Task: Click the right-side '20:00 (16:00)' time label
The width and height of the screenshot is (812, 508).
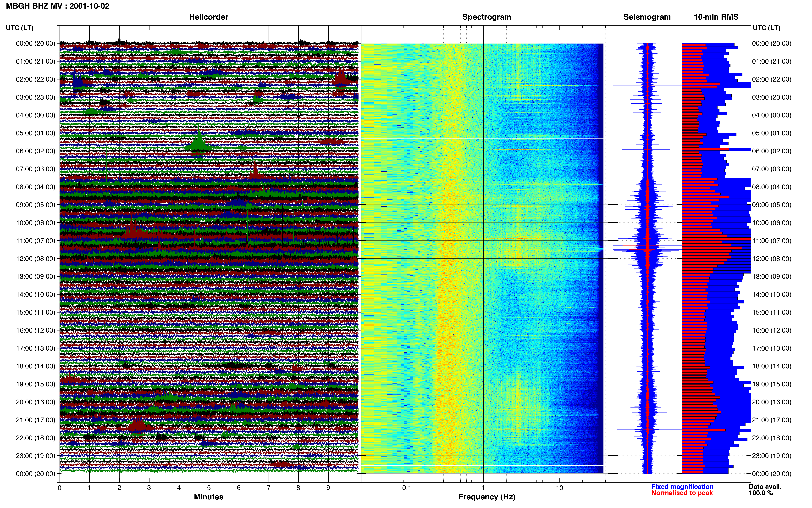Action: point(772,402)
